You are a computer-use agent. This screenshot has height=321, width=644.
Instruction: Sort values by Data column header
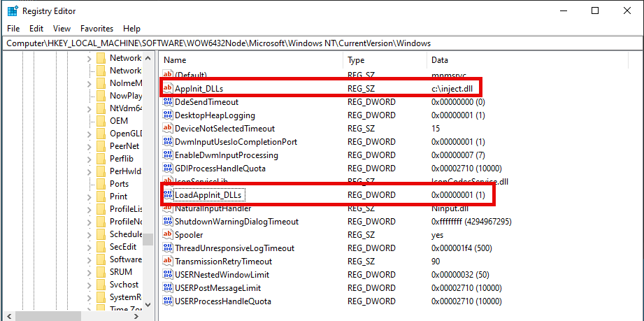527,60
